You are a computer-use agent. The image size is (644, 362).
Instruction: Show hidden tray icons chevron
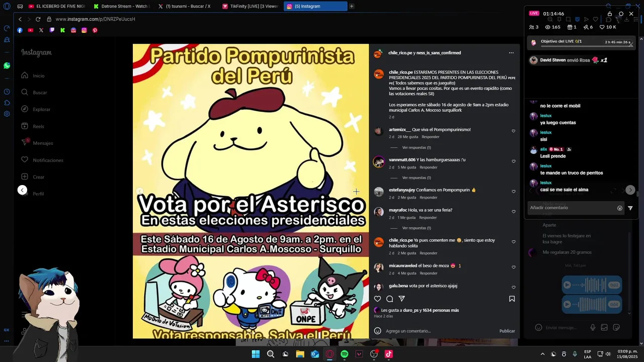[x=542, y=354]
